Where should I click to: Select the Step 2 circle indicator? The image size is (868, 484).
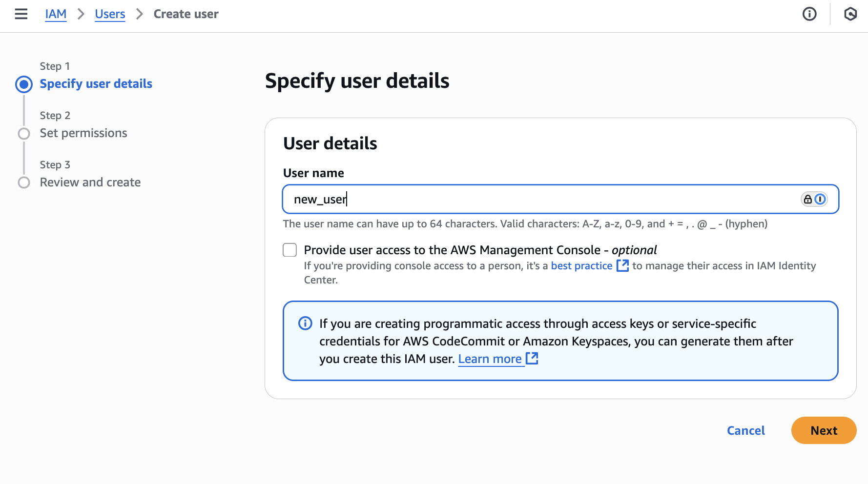click(24, 134)
